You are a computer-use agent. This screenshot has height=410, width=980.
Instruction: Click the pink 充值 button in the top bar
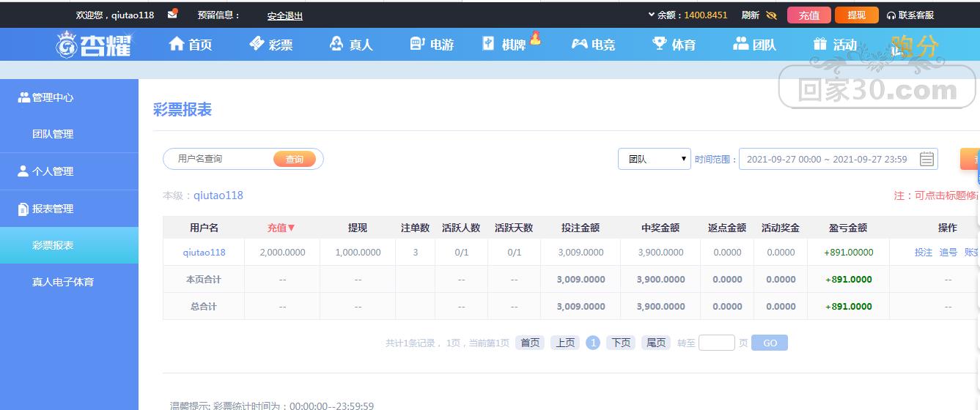coord(809,15)
